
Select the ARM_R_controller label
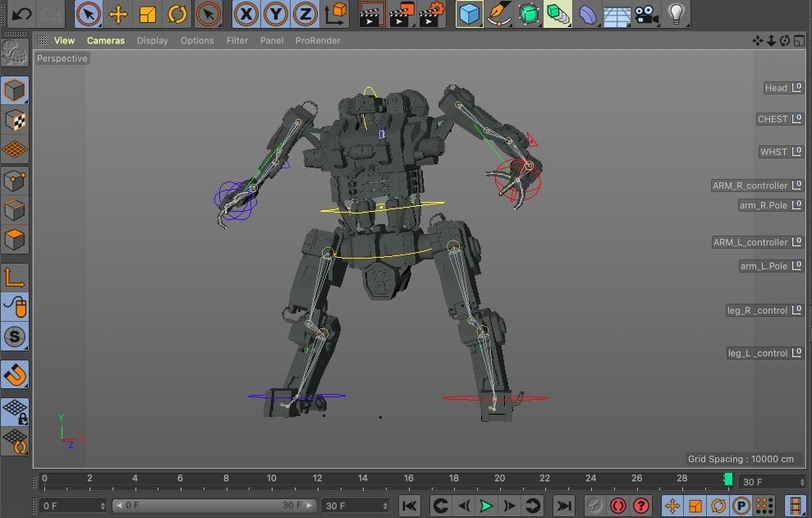click(757, 186)
